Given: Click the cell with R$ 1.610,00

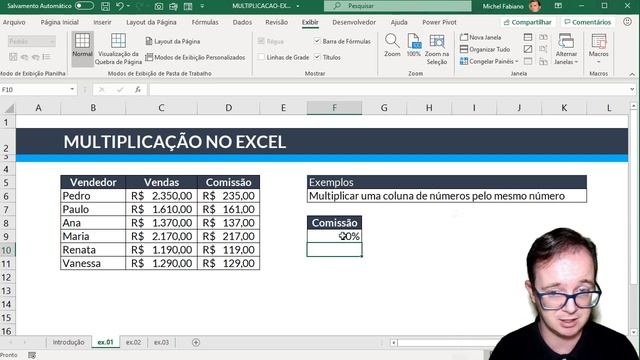Looking at the screenshot, I should 161,209.
